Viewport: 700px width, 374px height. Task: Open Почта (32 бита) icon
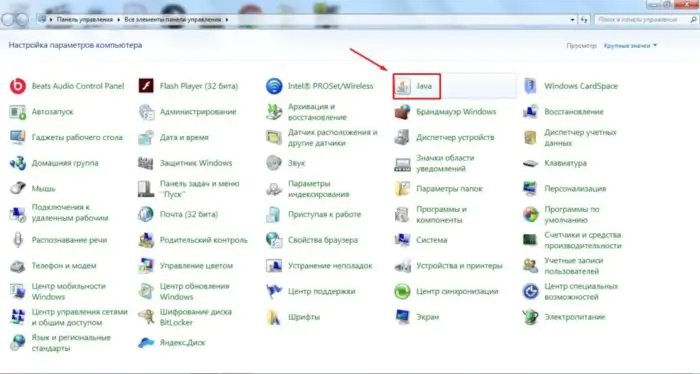click(146, 214)
